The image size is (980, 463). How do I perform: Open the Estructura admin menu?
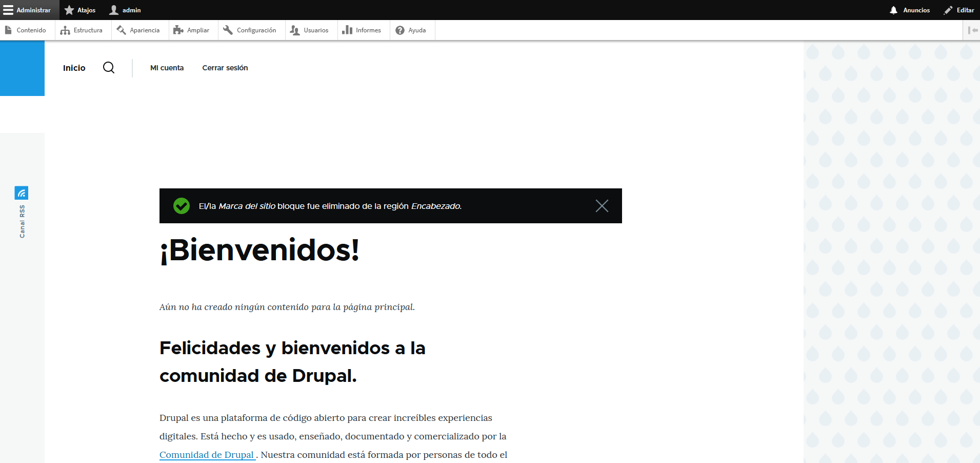tap(82, 30)
